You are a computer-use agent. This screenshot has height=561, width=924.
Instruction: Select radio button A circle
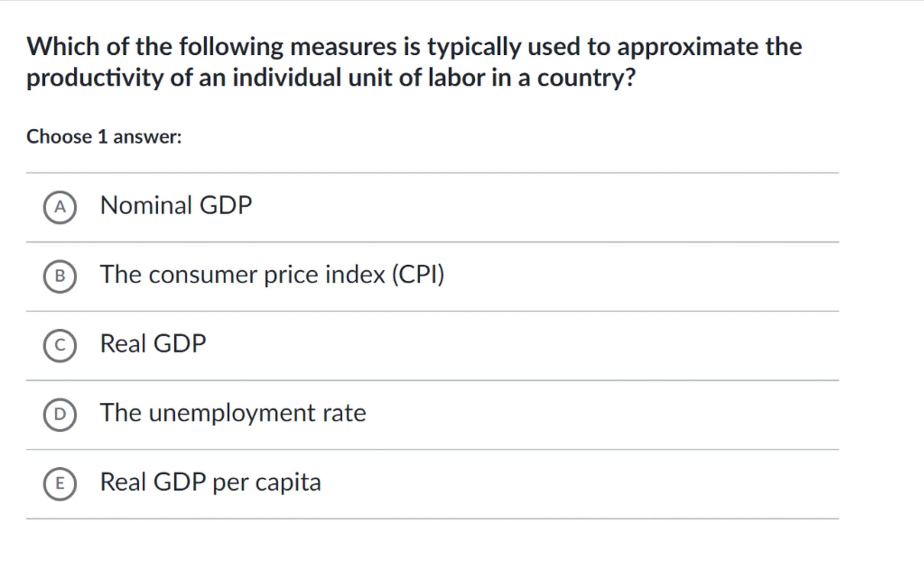point(60,207)
